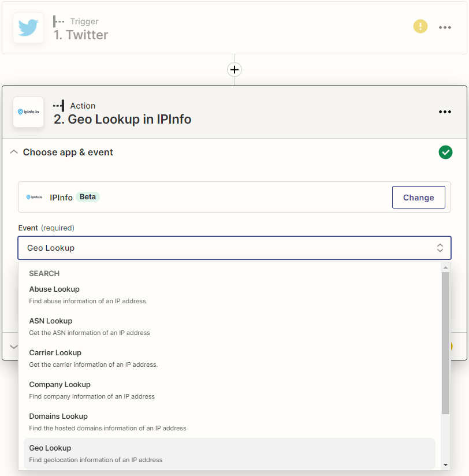Click the yellow warning icon on Twitter step
This screenshot has height=476, width=469.
point(420,27)
